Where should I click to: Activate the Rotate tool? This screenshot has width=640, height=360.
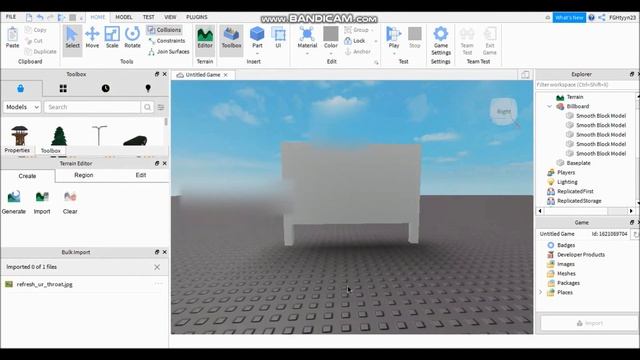pos(132,38)
